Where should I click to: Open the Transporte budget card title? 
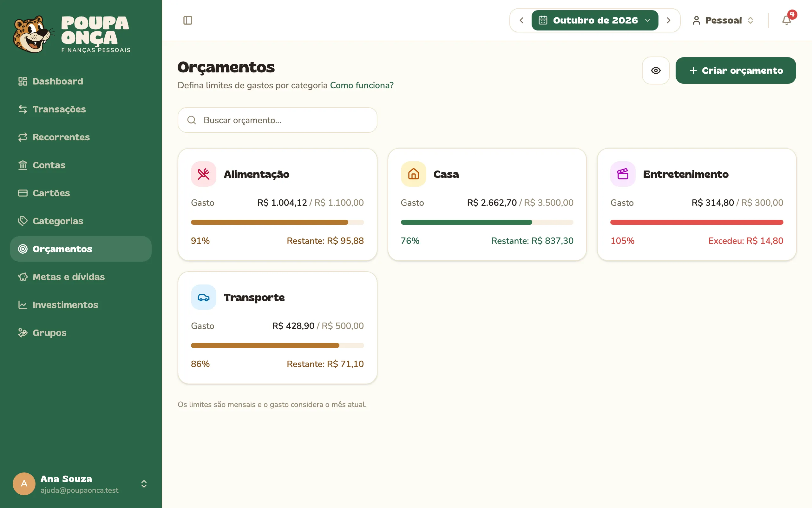pyautogui.click(x=254, y=297)
